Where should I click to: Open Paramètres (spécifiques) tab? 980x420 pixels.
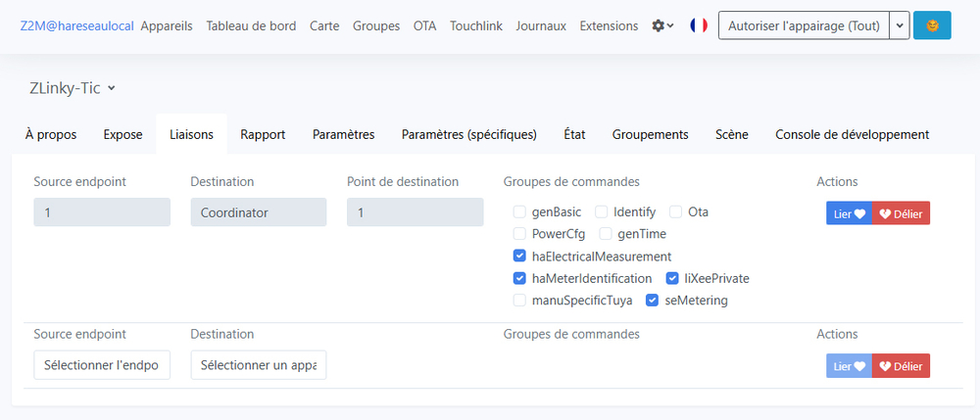coord(469,134)
